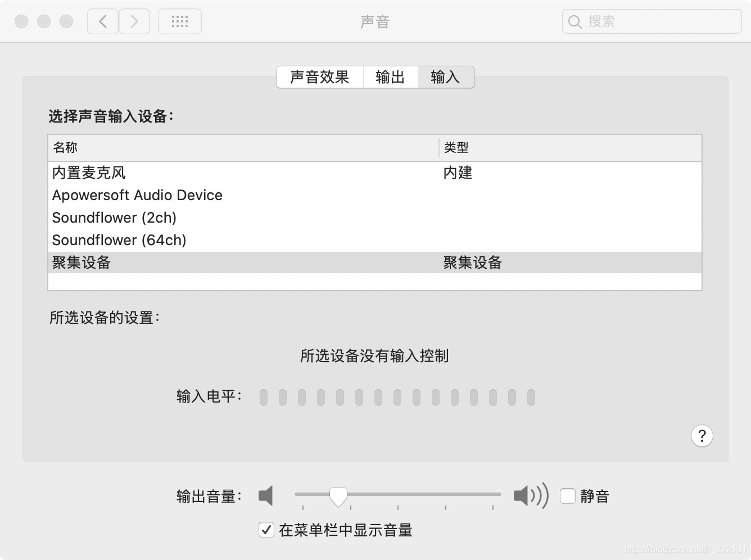Select 内置麦克风 input device
The width and height of the screenshot is (751, 560).
coord(375,173)
